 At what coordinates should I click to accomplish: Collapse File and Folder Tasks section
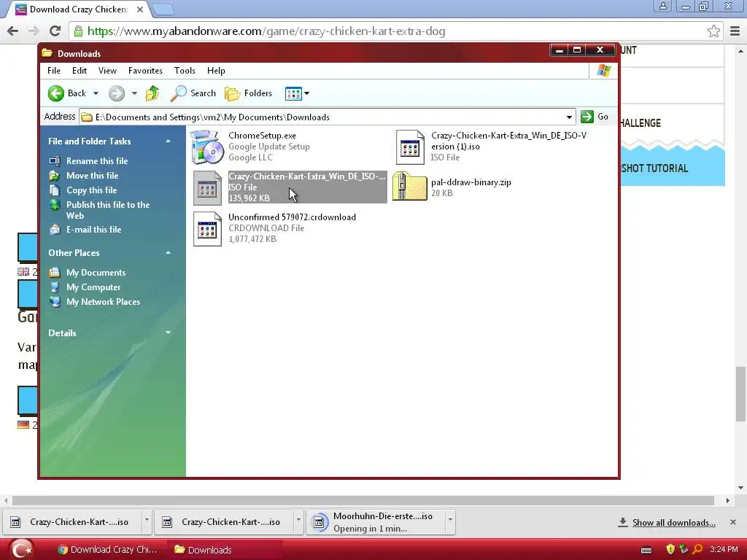coord(169,141)
